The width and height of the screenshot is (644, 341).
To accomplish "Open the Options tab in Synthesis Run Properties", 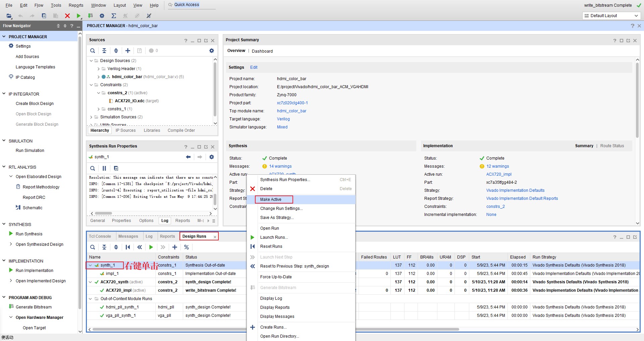I will coord(146,221).
